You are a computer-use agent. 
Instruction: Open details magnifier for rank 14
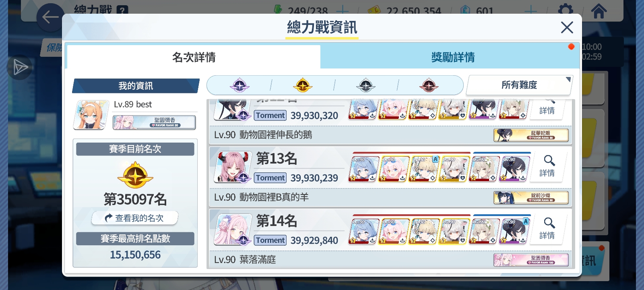tap(547, 228)
